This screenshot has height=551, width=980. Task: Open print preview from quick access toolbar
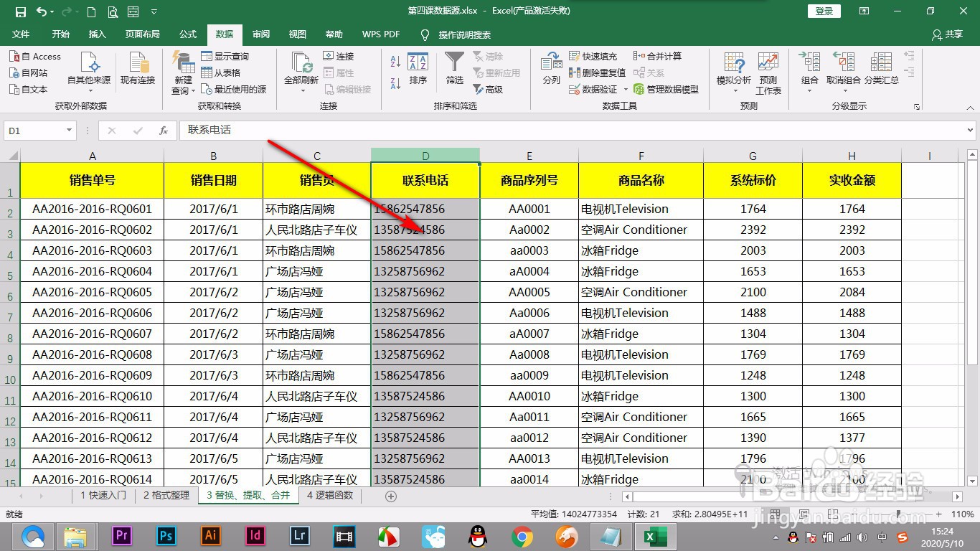(x=113, y=11)
